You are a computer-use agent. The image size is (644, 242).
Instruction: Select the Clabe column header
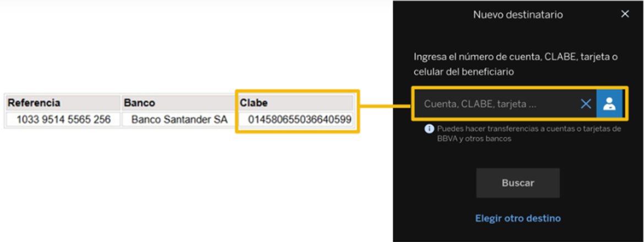(253, 103)
